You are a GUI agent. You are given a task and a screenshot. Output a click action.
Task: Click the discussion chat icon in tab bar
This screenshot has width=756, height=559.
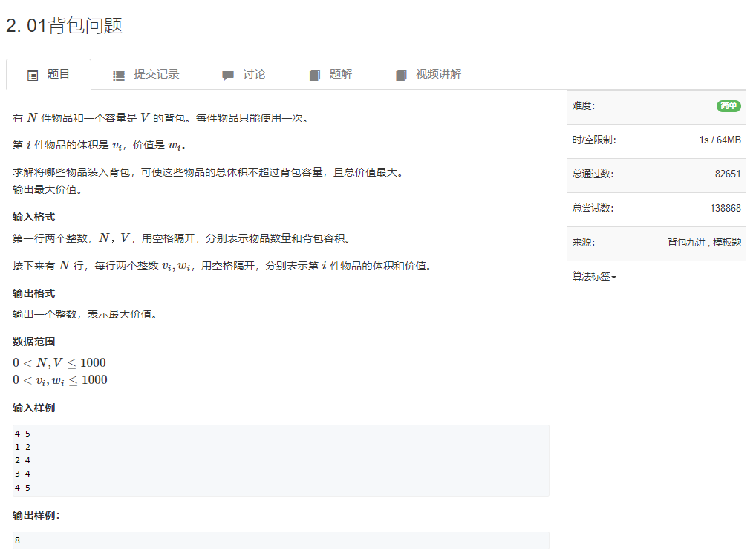[227, 74]
